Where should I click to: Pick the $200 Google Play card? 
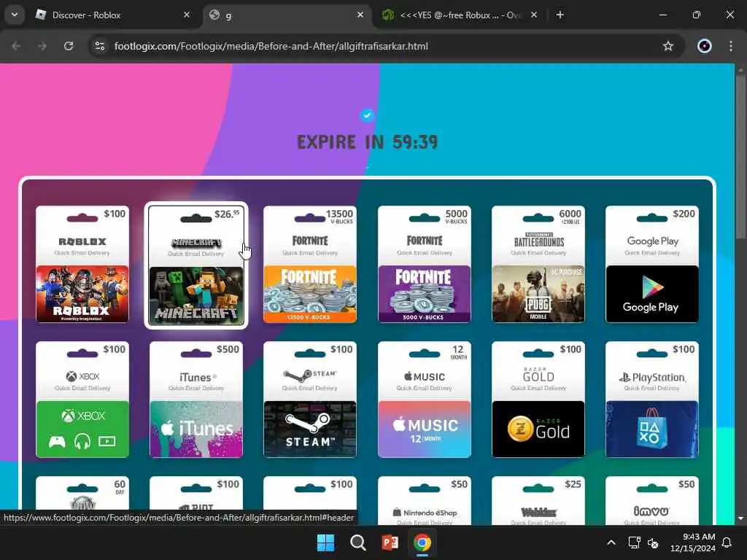[x=652, y=264]
